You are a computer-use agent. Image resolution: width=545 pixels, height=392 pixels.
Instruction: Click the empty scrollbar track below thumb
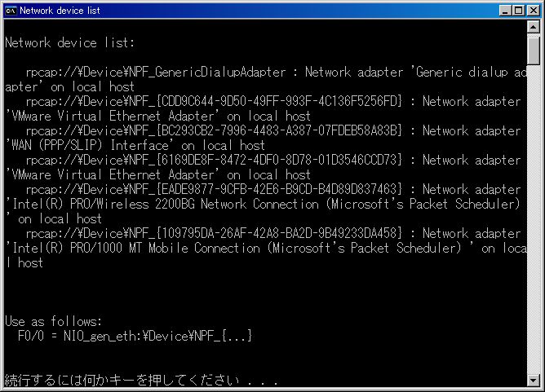[534, 218]
